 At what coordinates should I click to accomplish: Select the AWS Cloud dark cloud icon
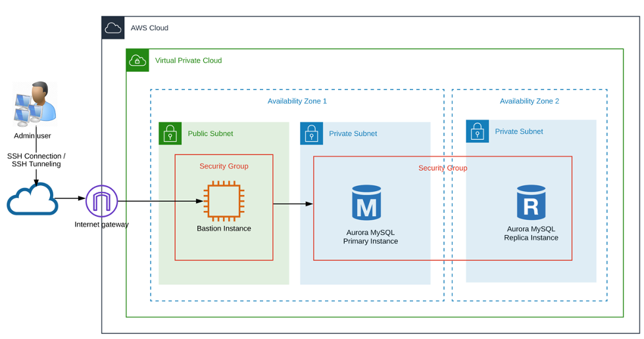click(113, 28)
